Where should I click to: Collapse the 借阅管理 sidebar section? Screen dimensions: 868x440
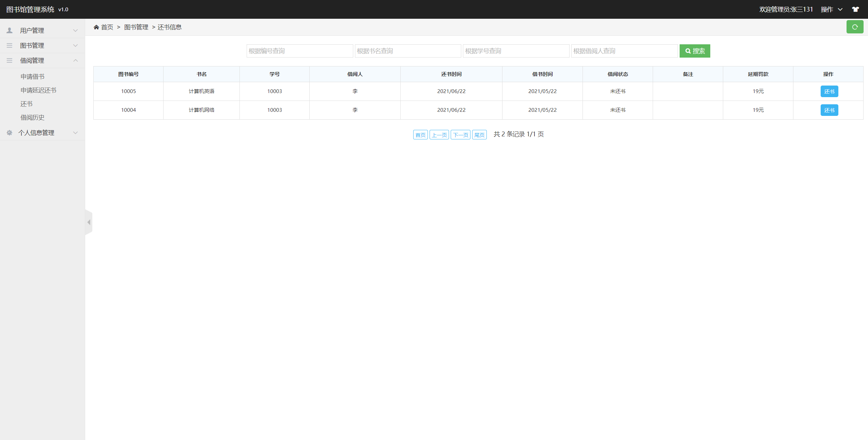[76, 60]
